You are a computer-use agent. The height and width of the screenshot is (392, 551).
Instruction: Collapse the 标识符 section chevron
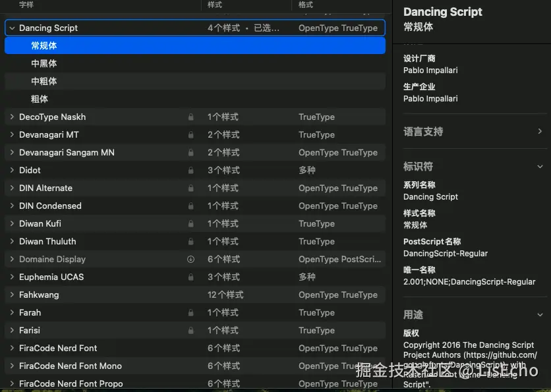pos(540,167)
